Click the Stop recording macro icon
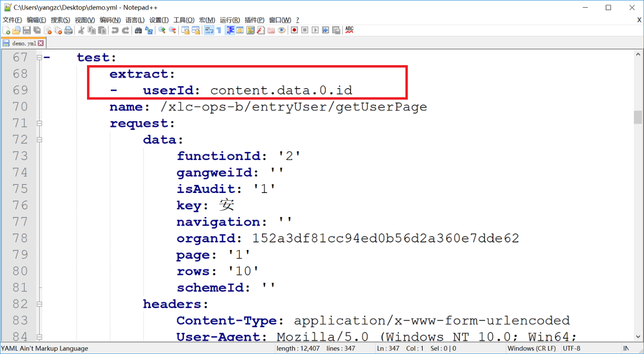The width and height of the screenshot is (644, 354). 305,31
